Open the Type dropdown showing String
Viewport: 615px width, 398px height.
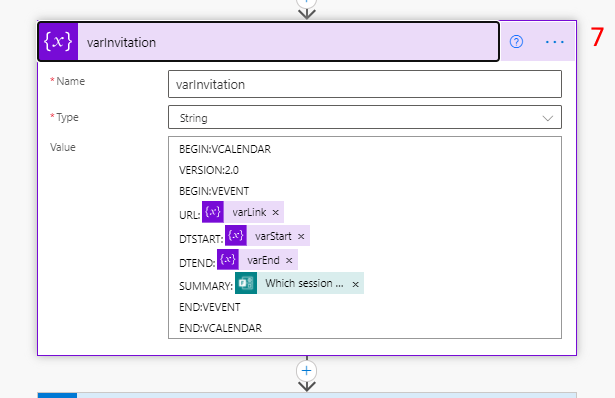[x=365, y=117]
